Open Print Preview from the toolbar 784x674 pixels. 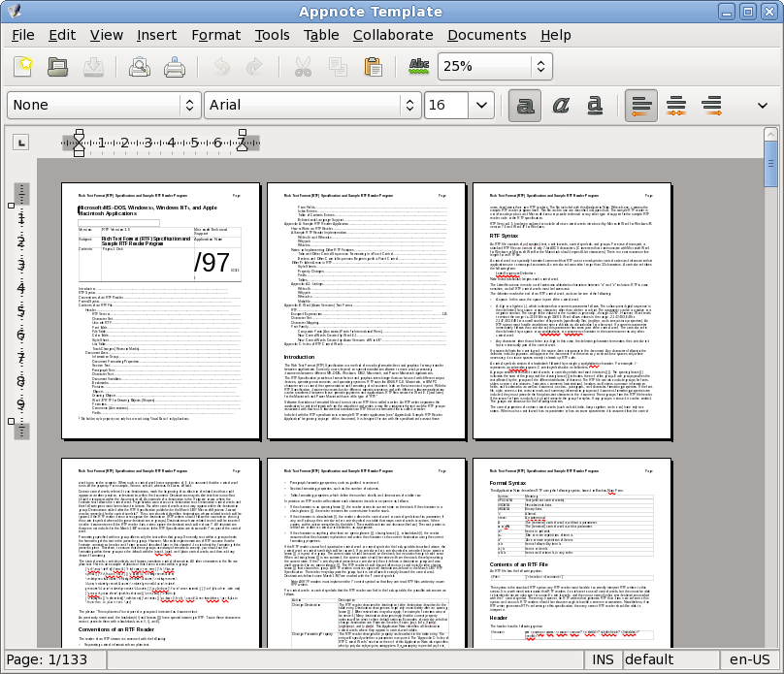(140, 67)
